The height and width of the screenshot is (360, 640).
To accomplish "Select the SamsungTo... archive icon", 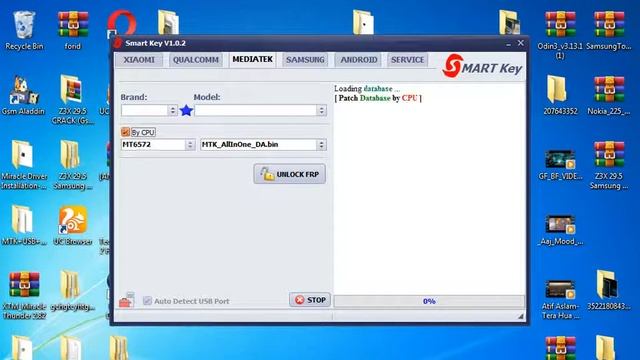I will (609, 31).
